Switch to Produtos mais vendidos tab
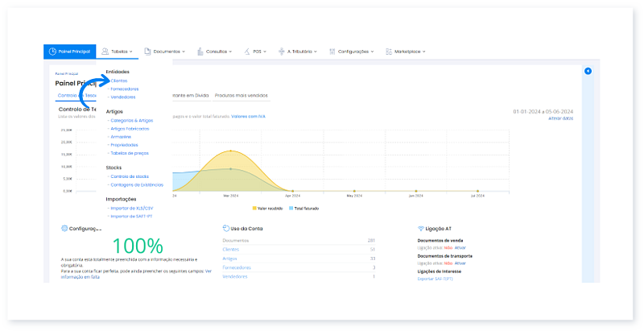This screenshot has height=331, width=644. coord(242,95)
